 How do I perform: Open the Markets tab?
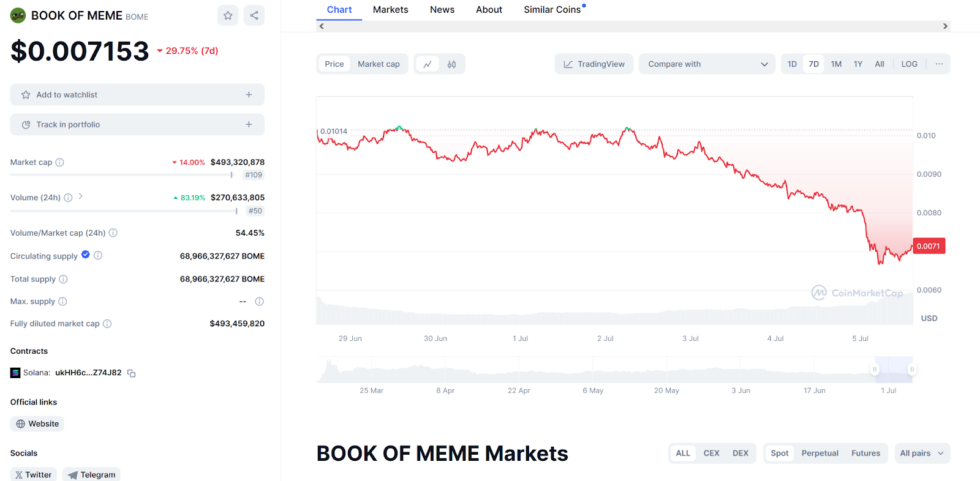[391, 10]
